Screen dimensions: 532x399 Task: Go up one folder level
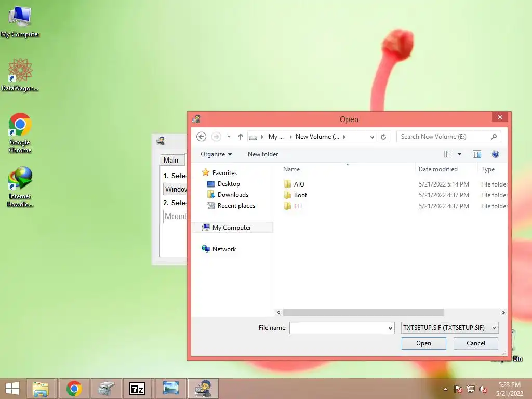[240, 137]
